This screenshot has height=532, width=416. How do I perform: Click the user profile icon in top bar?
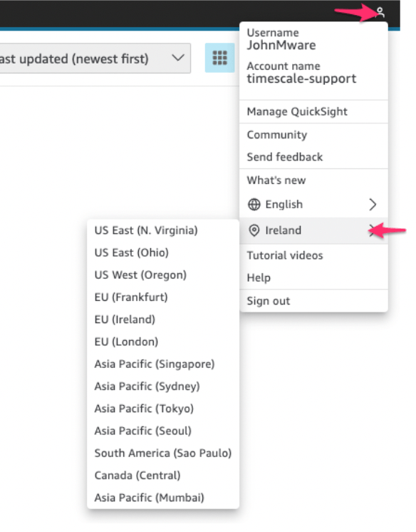380,13
